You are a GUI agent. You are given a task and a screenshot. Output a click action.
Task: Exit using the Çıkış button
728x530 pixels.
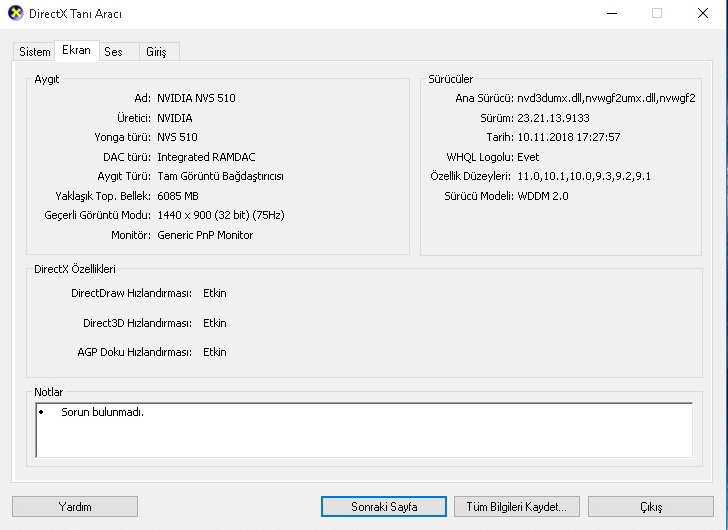tap(651, 506)
